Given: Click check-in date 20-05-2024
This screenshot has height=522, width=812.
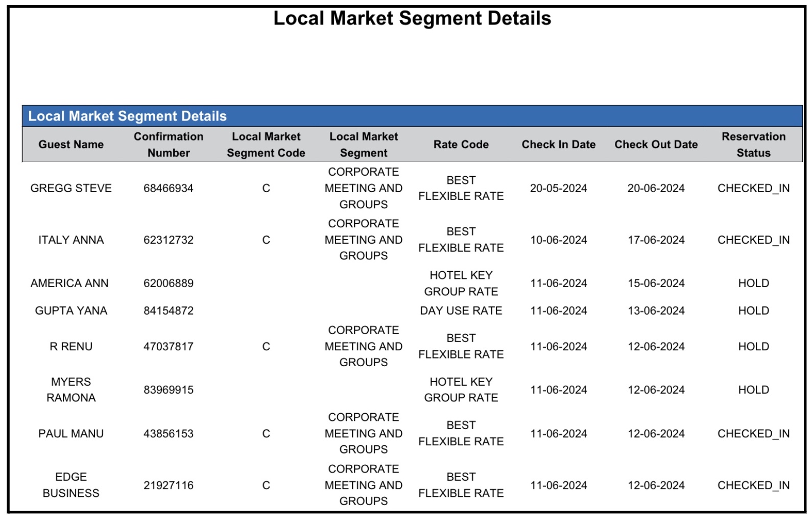Looking at the screenshot, I should click(x=558, y=188).
